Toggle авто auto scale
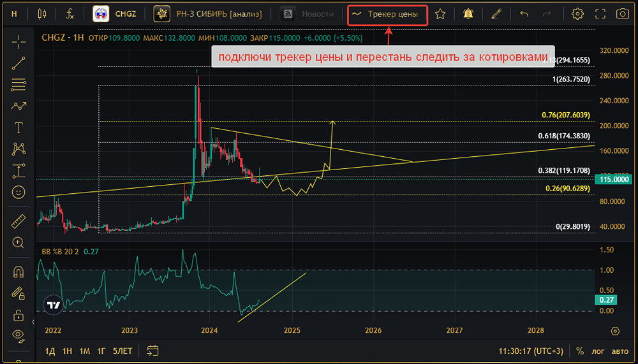This screenshot has height=364, width=638. click(620, 351)
